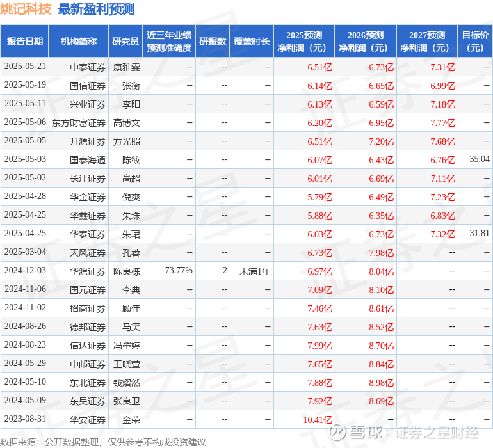Select the 2025预测净利润 column header
493x448 pixels.
pos(304,41)
